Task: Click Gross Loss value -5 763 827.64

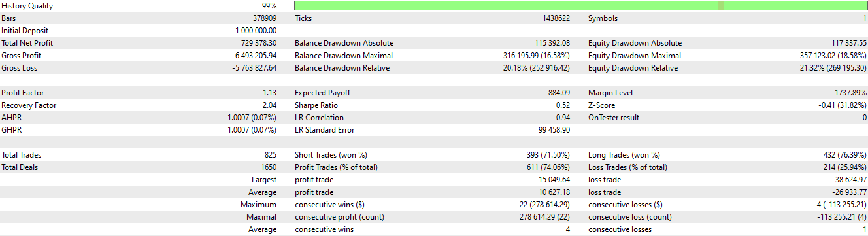Action: tap(255, 68)
